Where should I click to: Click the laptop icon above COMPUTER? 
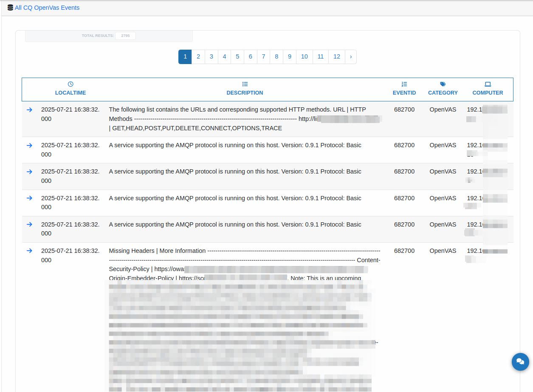(488, 84)
